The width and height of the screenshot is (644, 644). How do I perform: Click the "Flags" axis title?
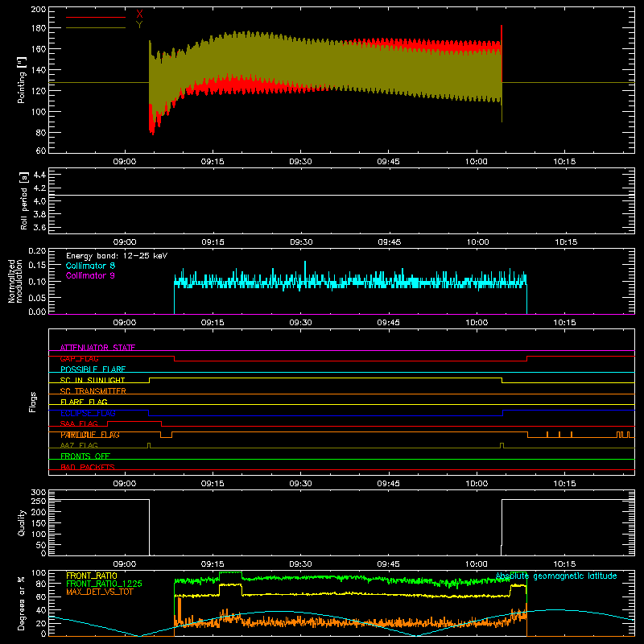pos(33,402)
